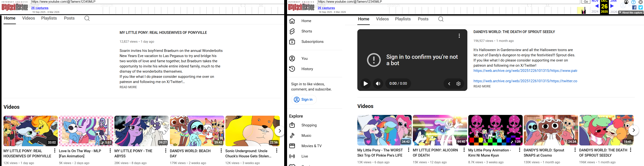This screenshot has width=644, height=166.
Task: Share the capture via the Facebook icon
Action: coord(634,7)
